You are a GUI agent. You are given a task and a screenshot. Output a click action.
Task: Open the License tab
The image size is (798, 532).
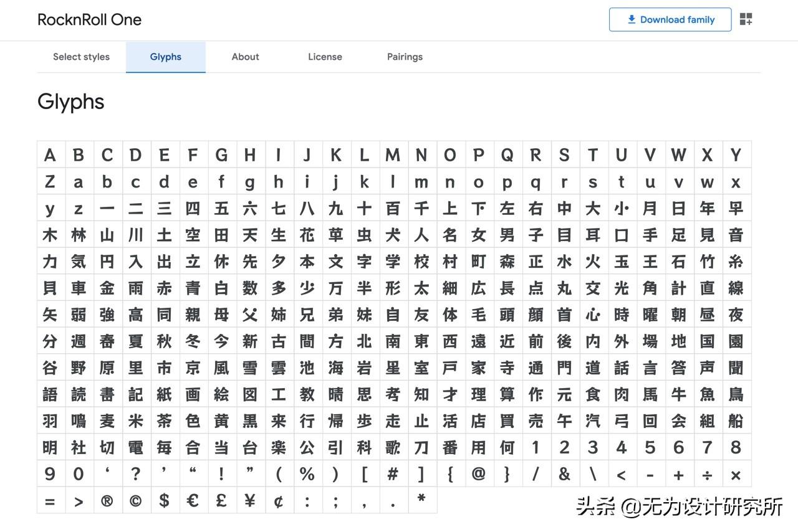325,57
